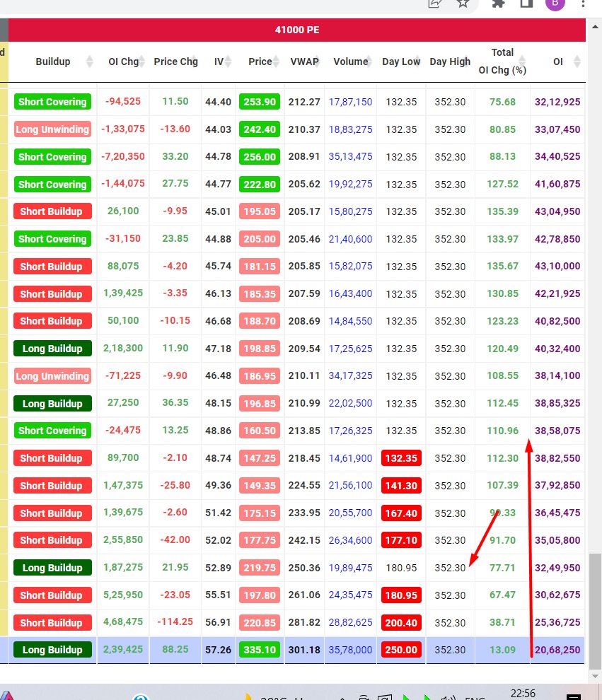Open the browser three-dot menu
This screenshot has height=700, width=602.
(583, 4)
